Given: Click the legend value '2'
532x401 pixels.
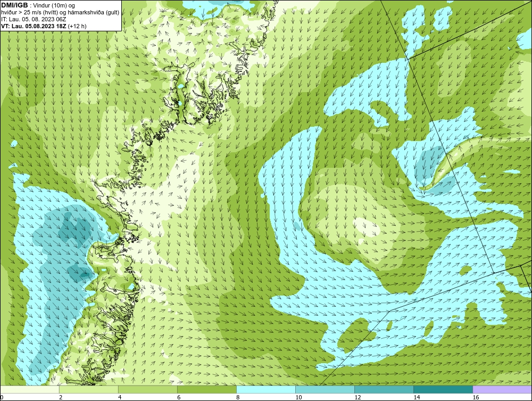Looking at the screenshot, I should pyautogui.click(x=61, y=397).
